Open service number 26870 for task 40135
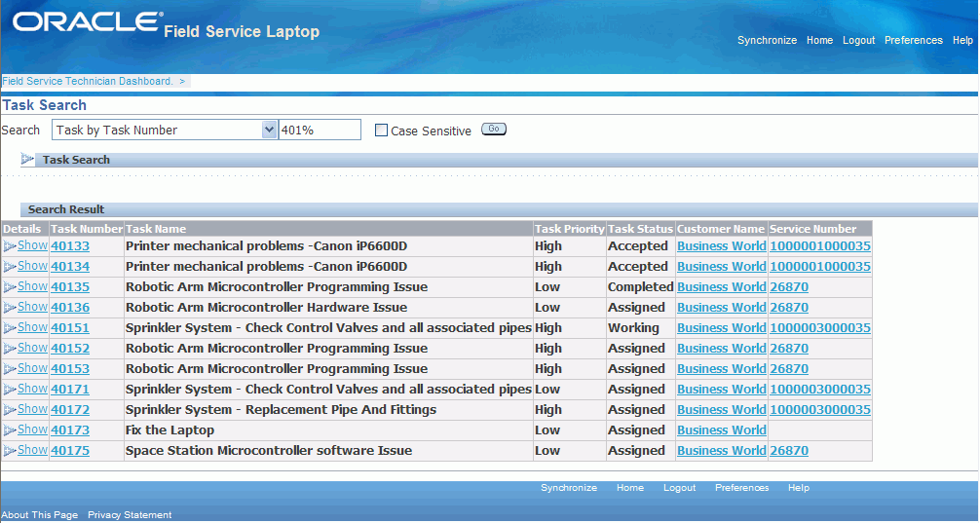This screenshot has width=980, height=523. 789,287
